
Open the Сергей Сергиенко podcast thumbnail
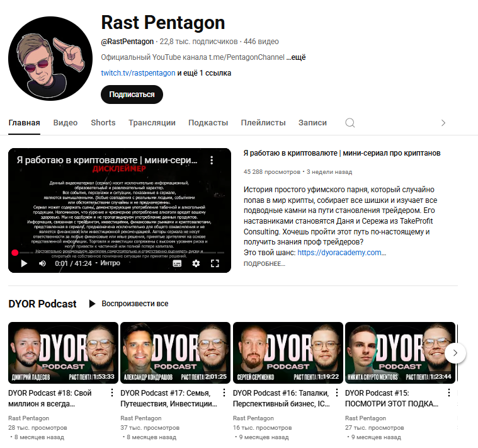(288, 353)
